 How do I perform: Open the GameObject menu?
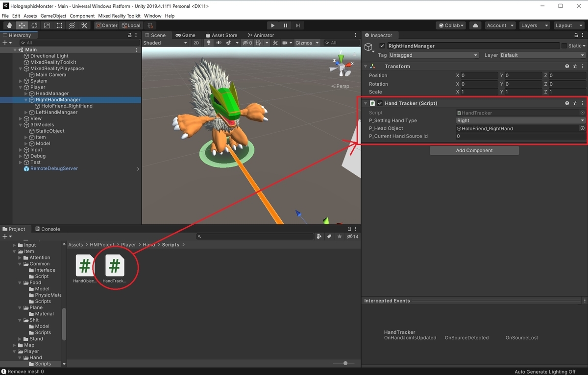(53, 16)
